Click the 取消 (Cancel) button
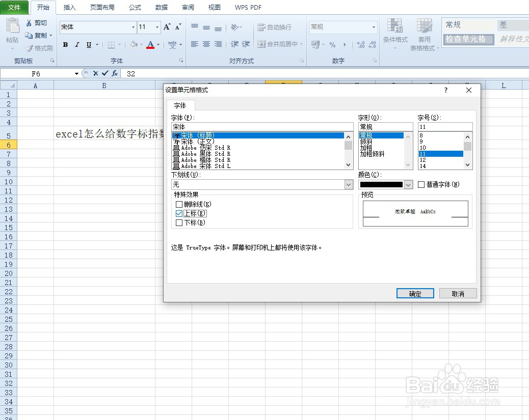Image resolution: width=529 pixels, height=420 pixels. [458, 293]
